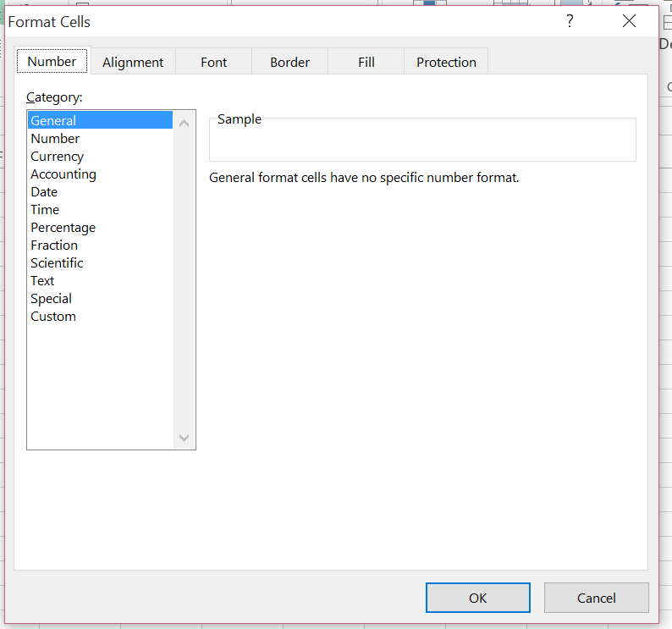Open the Number tab
This screenshot has width=672, height=629.
[x=52, y=61]
